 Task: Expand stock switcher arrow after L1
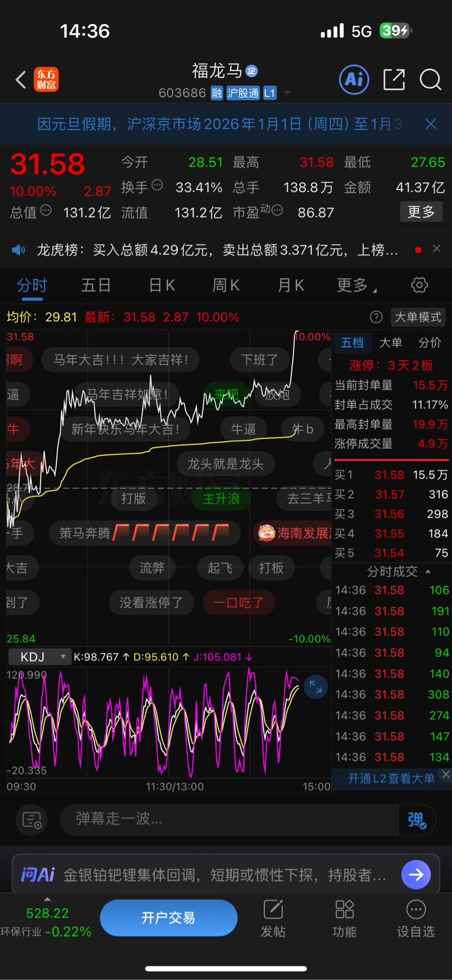[x=287, y=93]
